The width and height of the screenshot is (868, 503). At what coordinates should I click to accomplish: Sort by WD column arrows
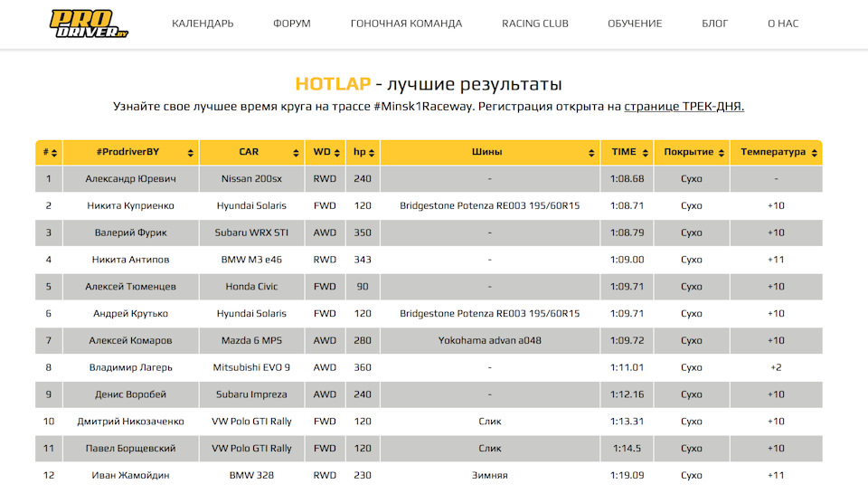[337, 153]
